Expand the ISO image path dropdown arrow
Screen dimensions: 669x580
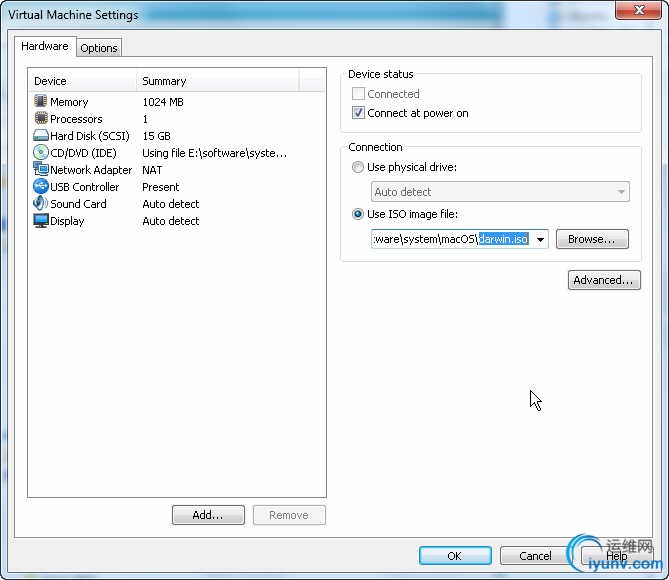(540, 239)
